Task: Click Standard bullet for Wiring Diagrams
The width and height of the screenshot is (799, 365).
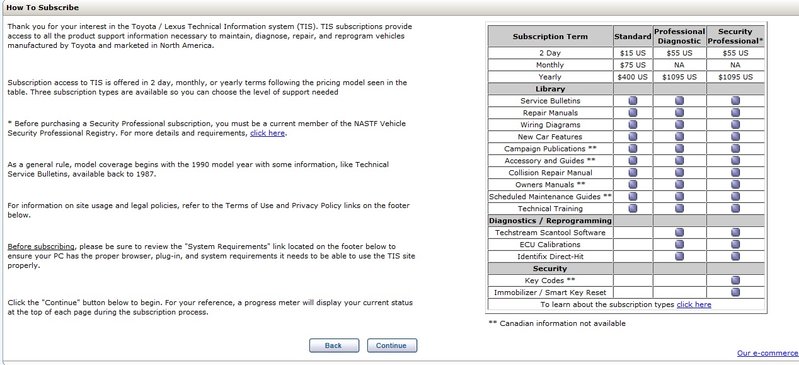Action: [x=632, y=125]
